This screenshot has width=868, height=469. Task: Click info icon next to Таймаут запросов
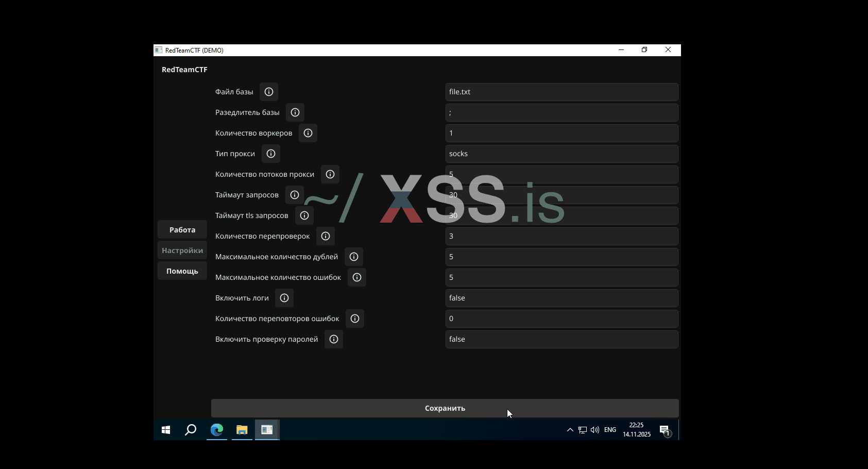[x=295, y=195]
